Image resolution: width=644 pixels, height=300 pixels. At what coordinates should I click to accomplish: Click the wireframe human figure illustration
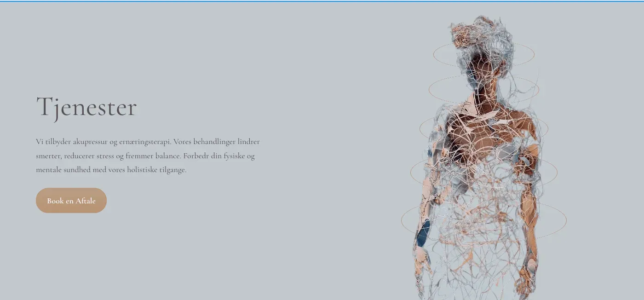(483, 157)
